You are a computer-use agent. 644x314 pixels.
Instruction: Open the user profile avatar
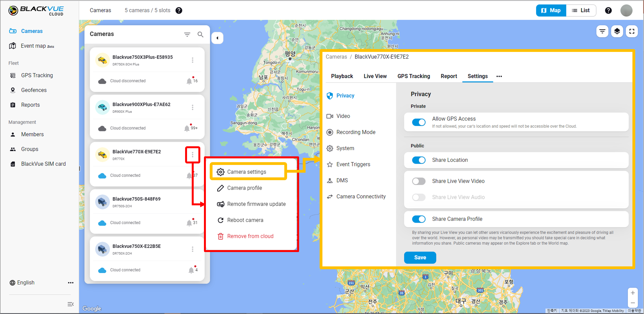pyautogui.click(x=626, y=11)
